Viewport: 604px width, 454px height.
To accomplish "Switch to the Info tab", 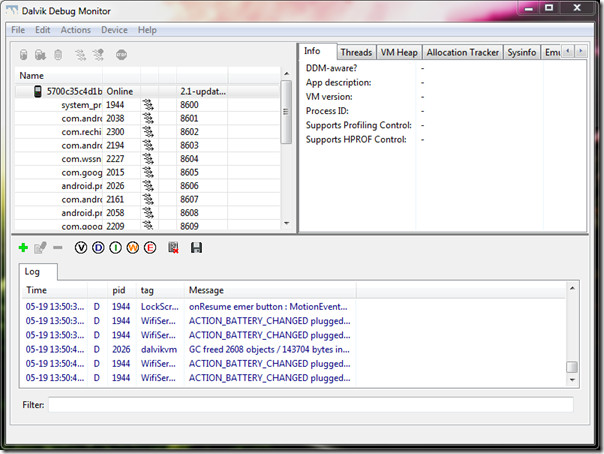I will 318,51.
